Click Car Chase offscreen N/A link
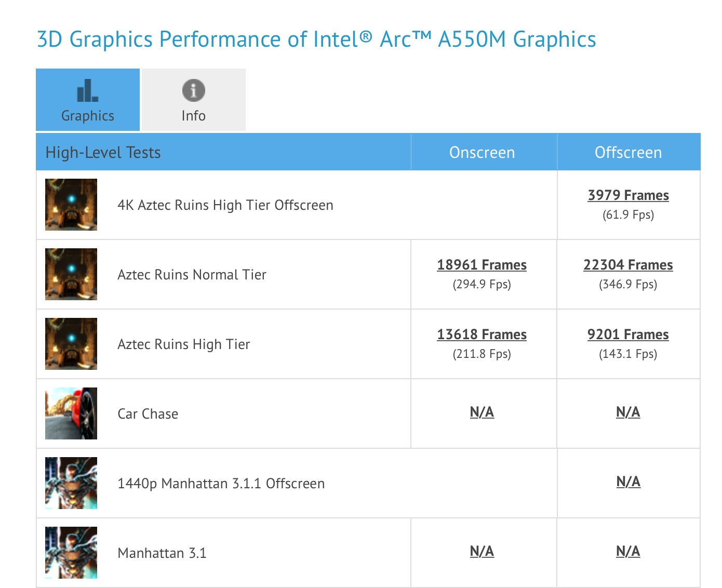The image size is (722, 588). click(x=628, y=412)
